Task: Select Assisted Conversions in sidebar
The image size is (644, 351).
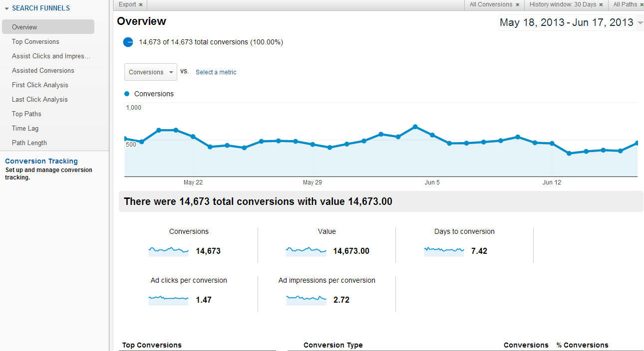Action: click(43, 70)
